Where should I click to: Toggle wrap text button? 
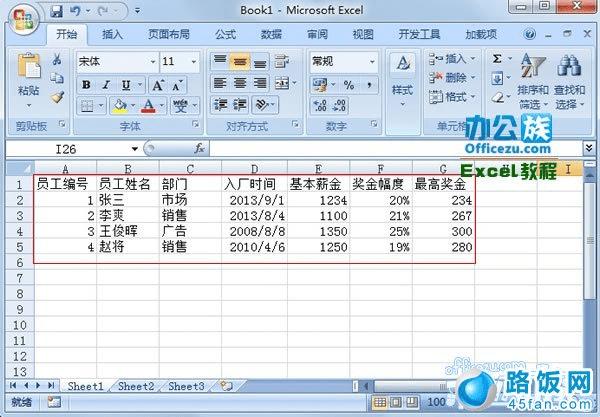point(282,61)
